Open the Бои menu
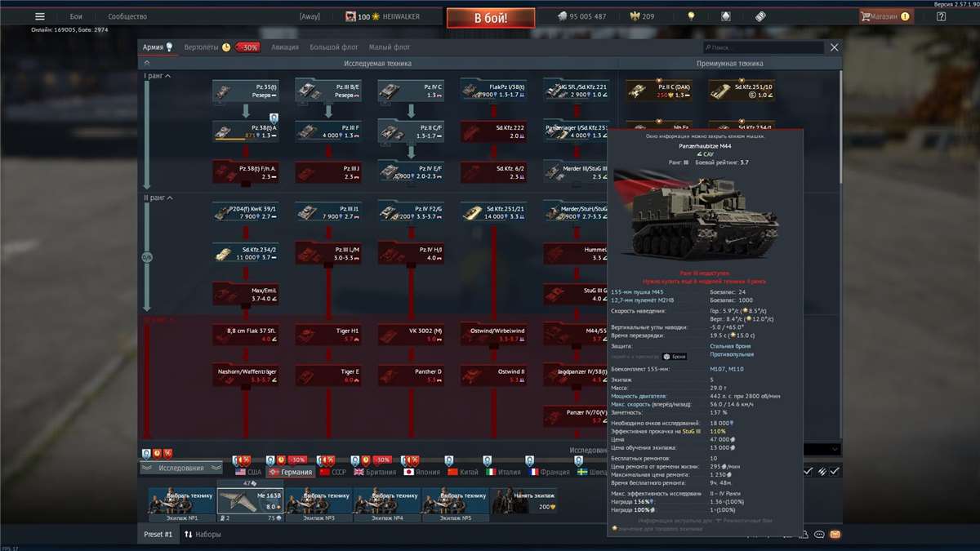Viewport: 980px width, 551px height. (x=76, y=16)
